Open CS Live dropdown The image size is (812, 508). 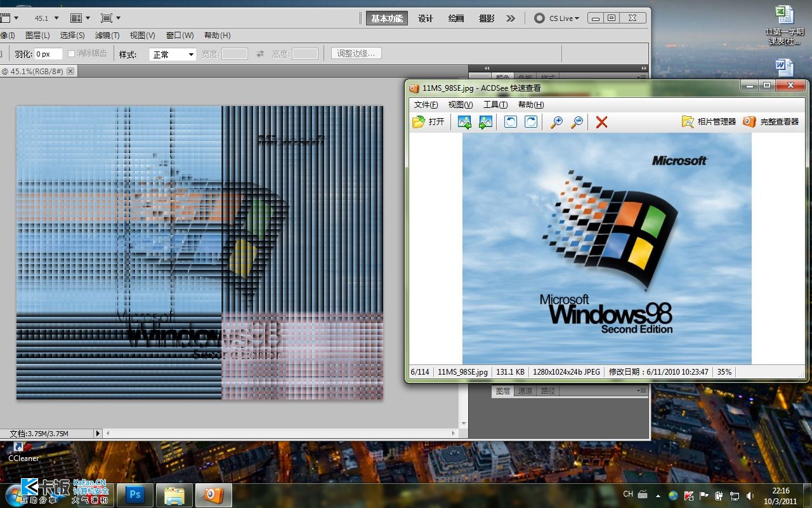point(557,18)
